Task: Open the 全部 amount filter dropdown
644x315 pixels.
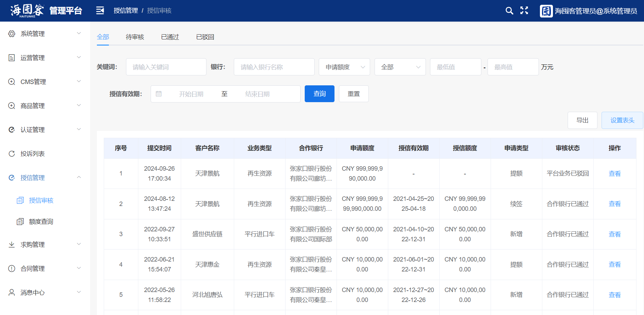Action: (400, 67)
